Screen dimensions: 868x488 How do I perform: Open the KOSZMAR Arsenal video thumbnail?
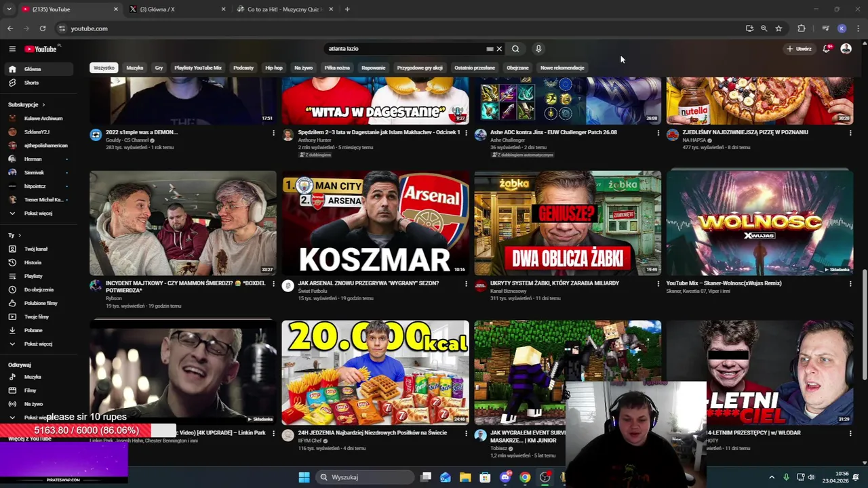coord(375,223)
